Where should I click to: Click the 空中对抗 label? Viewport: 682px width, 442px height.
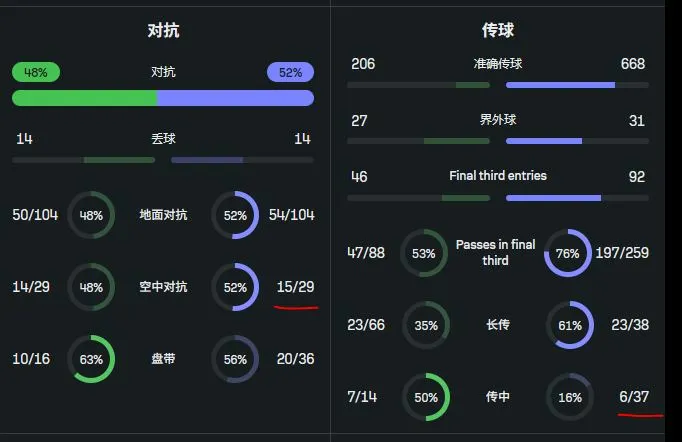tap(163, 287)
